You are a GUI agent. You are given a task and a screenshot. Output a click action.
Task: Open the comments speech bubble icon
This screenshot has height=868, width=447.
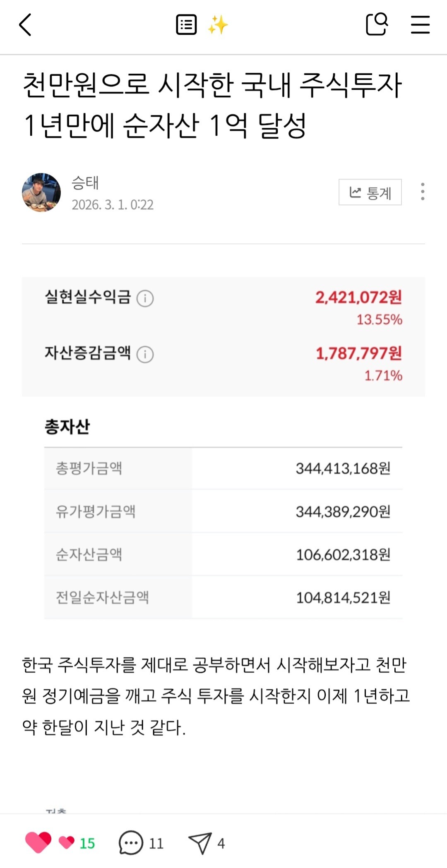pyautogui.click(x=131, y=842)
